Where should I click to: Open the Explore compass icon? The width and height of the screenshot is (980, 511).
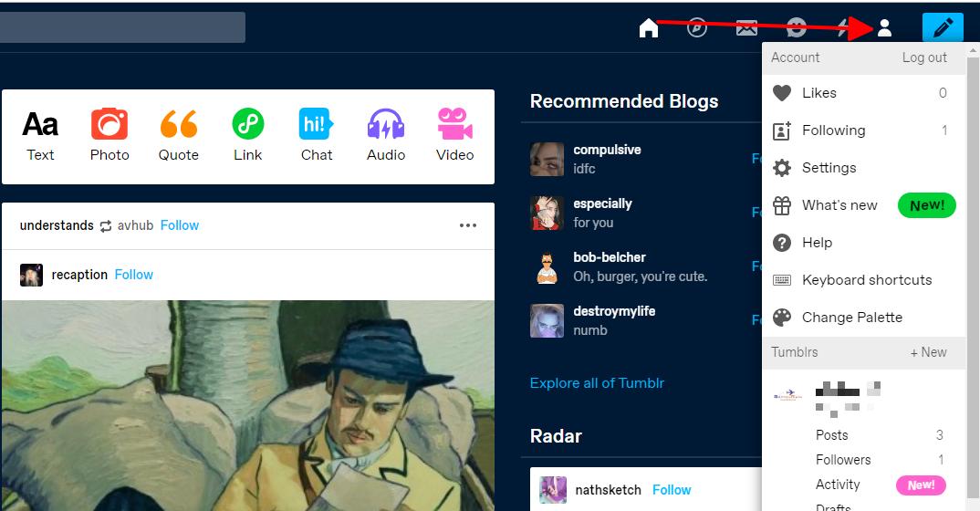(x=697, y=28)
